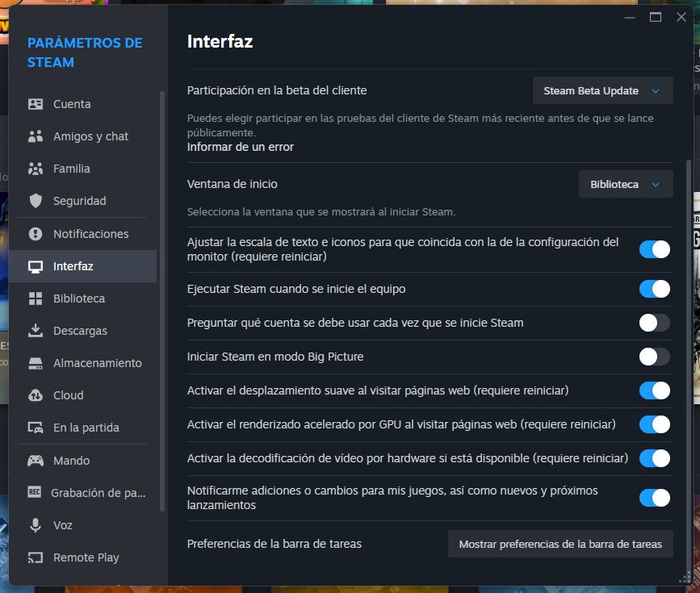Viewport: 700px width, 593px height.
Task: Maximize the Steam settings window
Action: [656, 18]
